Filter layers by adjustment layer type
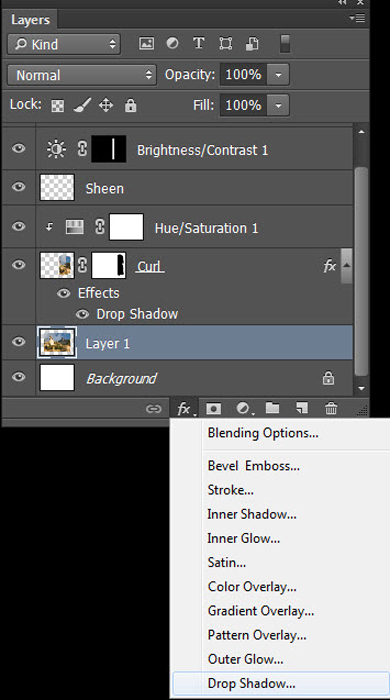 (x=172, y=43)
